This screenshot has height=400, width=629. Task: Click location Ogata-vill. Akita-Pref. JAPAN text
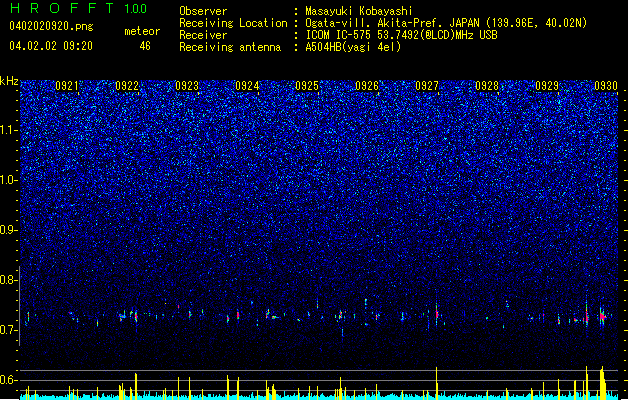click(x=446, y=23)
